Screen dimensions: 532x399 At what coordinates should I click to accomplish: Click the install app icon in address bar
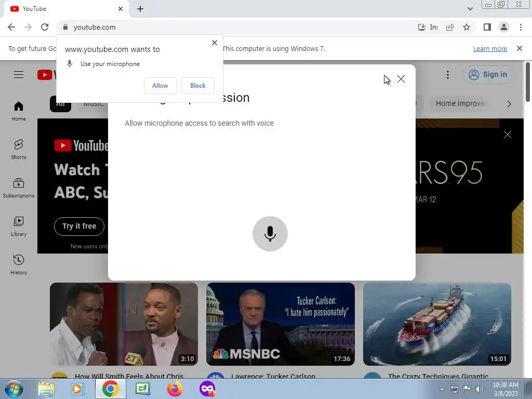pyautogui.click(x=421, y=27)
